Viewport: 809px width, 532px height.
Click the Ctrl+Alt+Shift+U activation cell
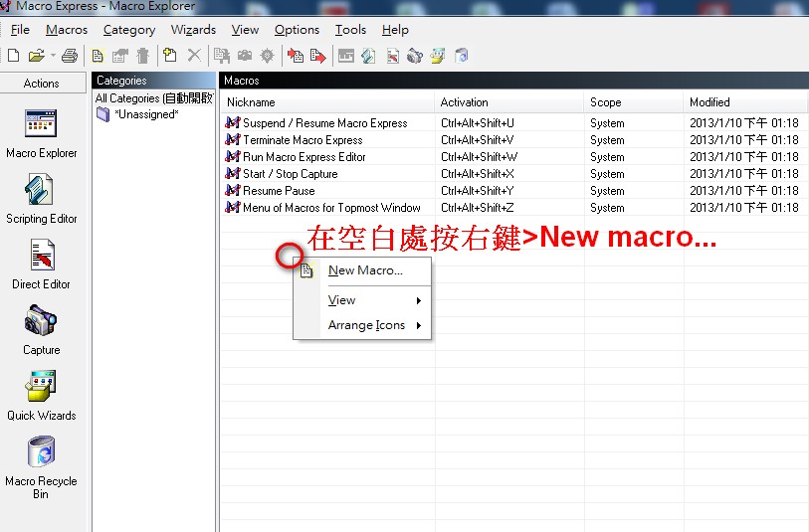(478, 122)
